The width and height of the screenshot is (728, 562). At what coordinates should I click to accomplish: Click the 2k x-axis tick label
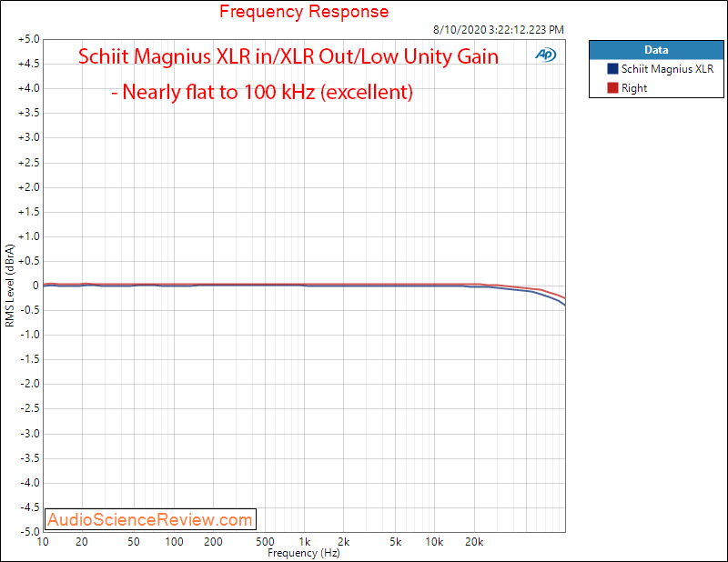pyautogui.click(x=344, y=542)
